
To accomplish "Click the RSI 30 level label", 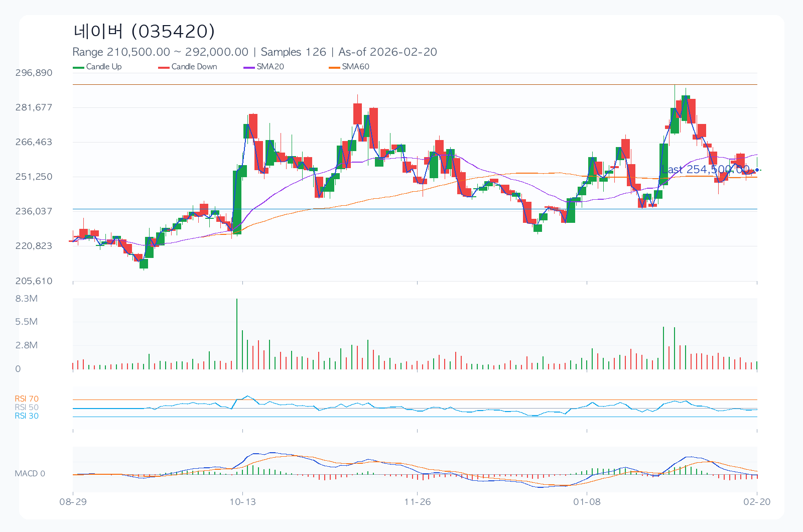I will pos(27,416).
